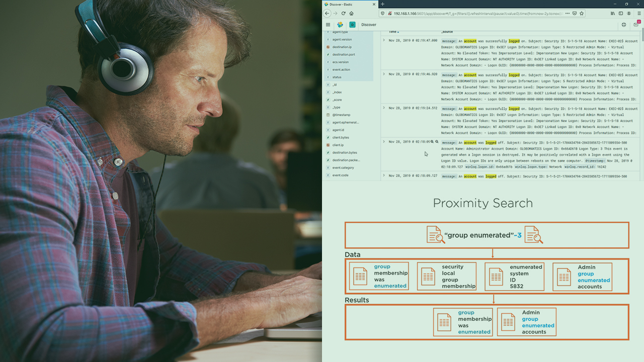
Task: Click filter-out-value magnifier on 02:18:09 row
Action: point(437,142)
